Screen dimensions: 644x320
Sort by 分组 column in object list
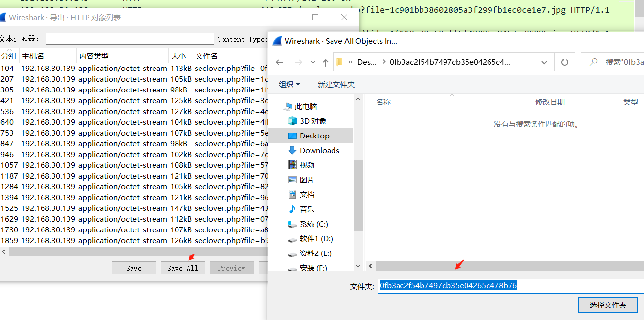click(9, 56)
